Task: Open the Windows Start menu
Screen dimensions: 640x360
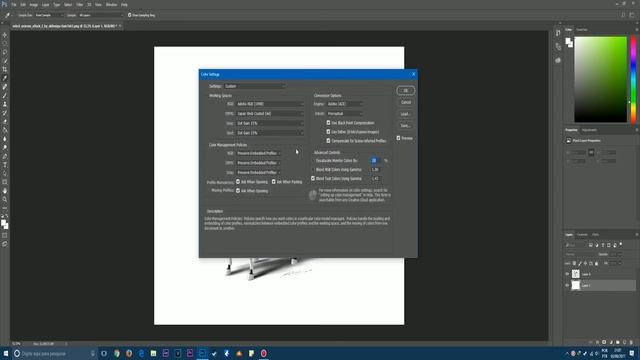Action: coord(6,353)
